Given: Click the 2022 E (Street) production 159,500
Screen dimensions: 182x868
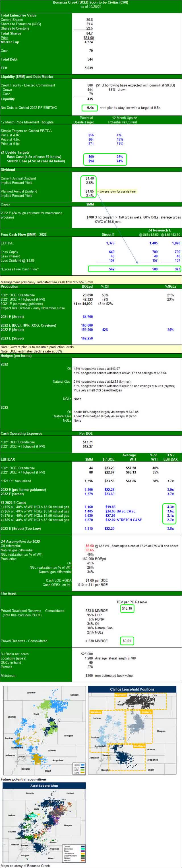Looking at the screenshot, I should 87,330.
